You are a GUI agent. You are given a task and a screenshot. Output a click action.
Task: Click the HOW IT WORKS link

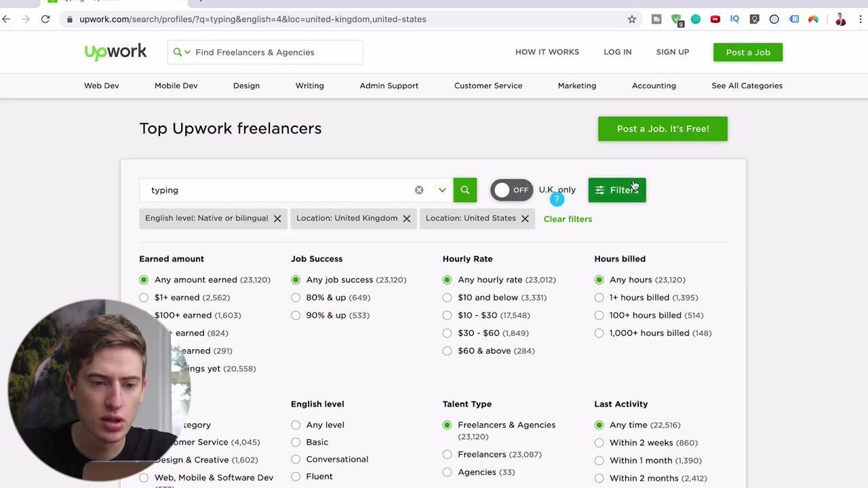(x=547, y=52)
